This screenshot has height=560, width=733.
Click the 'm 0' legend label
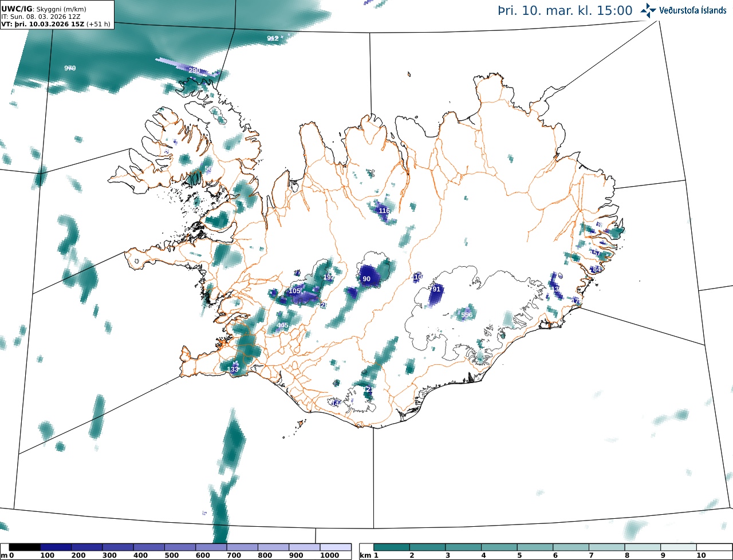7,555
